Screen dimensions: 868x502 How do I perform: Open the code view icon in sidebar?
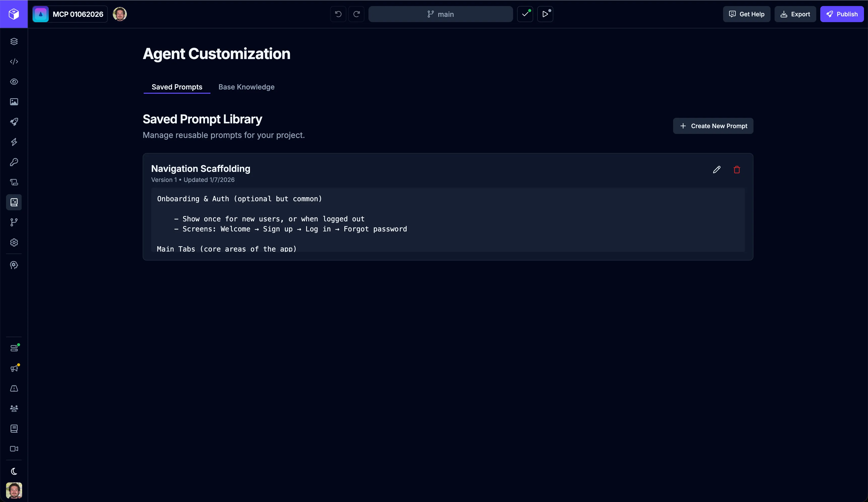(x=14, y=62)
